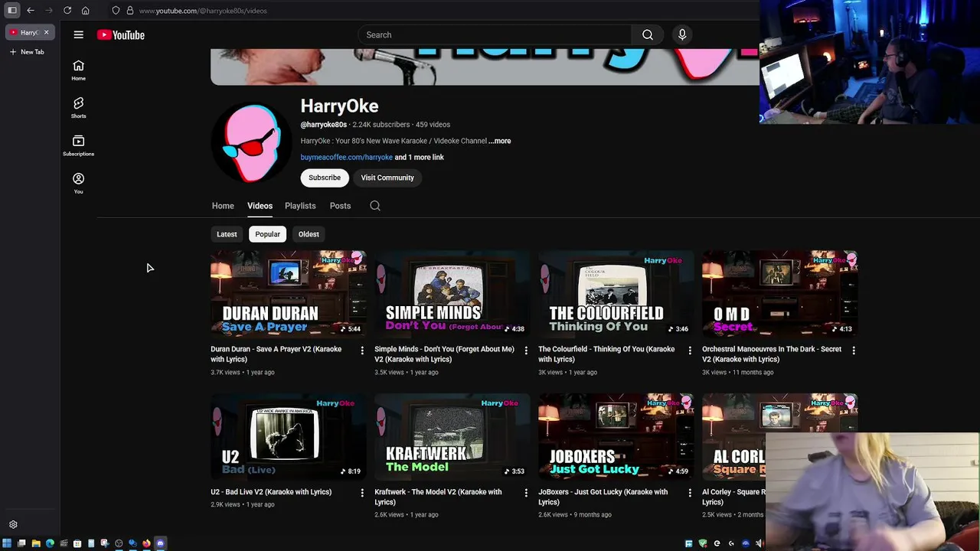The image size is (980, 551).
Task: Open the Windows Start menu
Action: coord(7,543)
